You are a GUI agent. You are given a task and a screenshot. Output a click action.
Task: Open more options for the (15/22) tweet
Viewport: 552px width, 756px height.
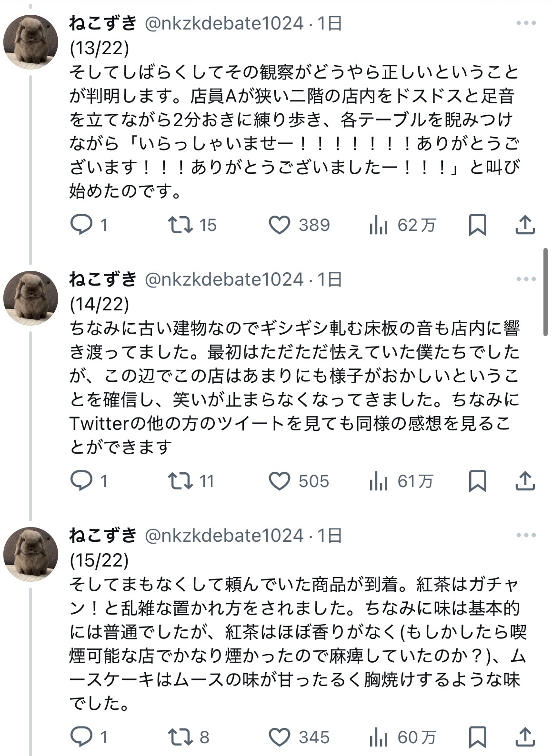[x=526, y=536]
